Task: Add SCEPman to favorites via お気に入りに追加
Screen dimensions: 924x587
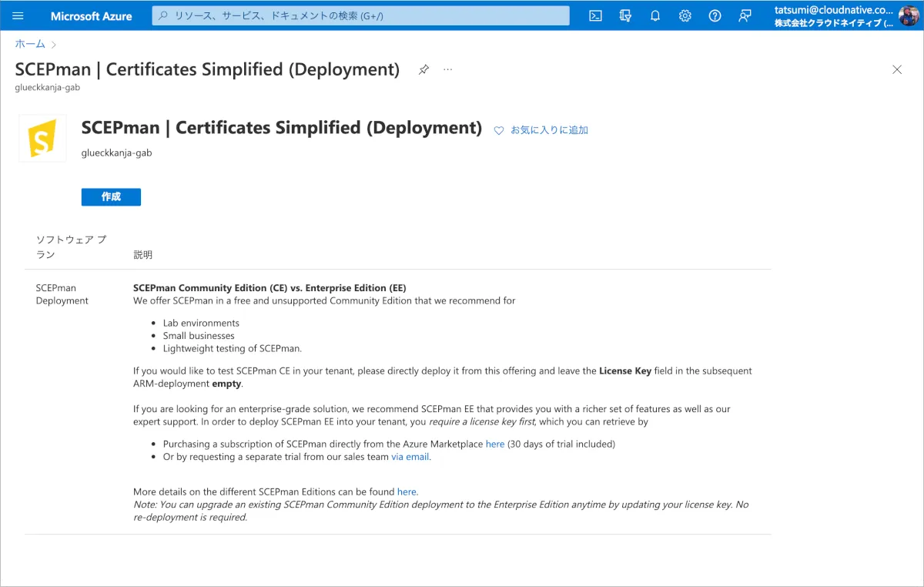Action: [x=541, y=130]
